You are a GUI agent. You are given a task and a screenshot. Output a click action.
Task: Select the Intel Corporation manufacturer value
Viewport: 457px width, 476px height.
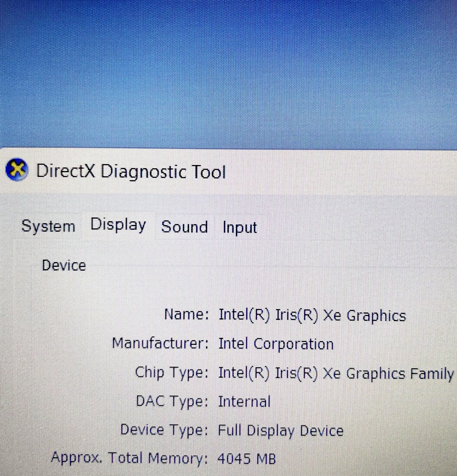pos(276,344)
